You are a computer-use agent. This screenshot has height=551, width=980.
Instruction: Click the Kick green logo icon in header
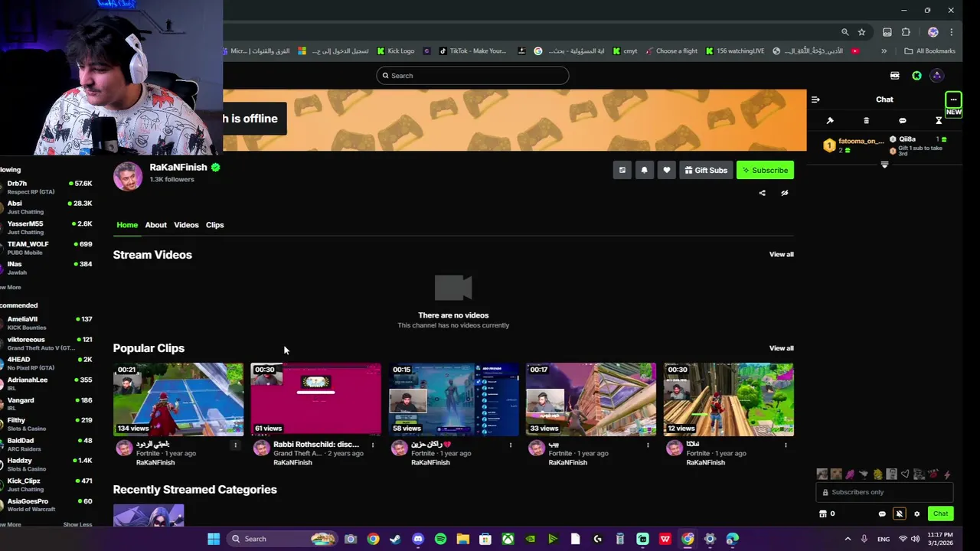click(916, 76)
